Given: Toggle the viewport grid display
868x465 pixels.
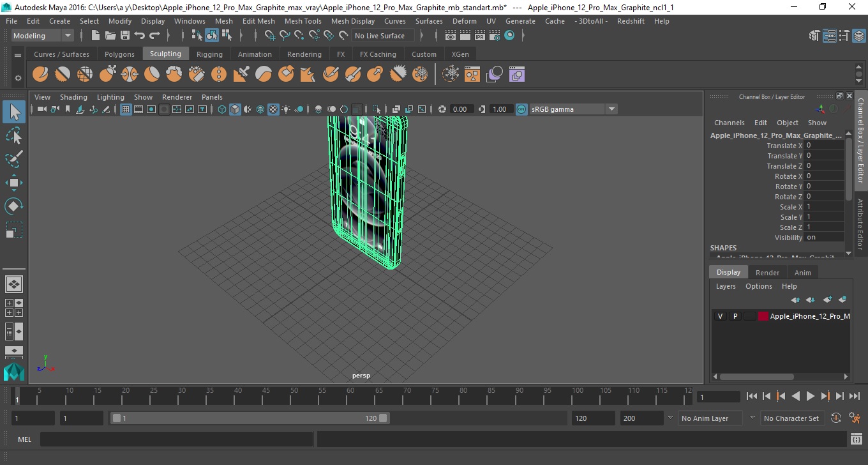Looking at the screenshot, I should click(x=126, y=109).
